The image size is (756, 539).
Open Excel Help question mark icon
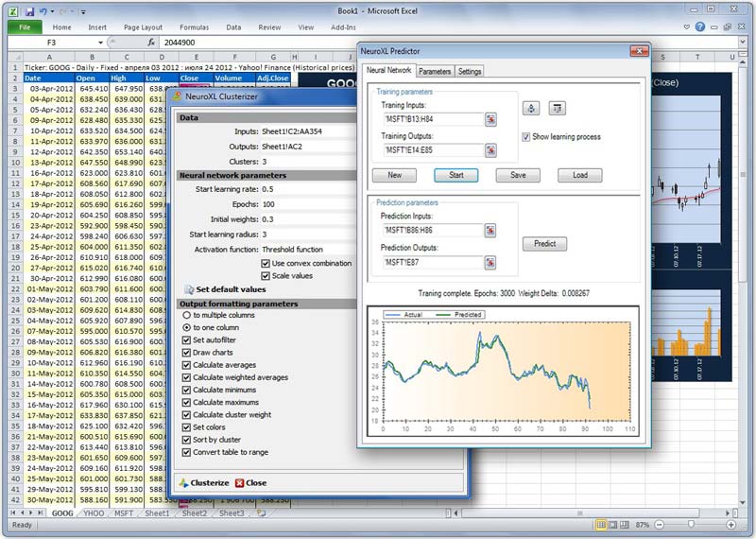(x=700, y=27)
